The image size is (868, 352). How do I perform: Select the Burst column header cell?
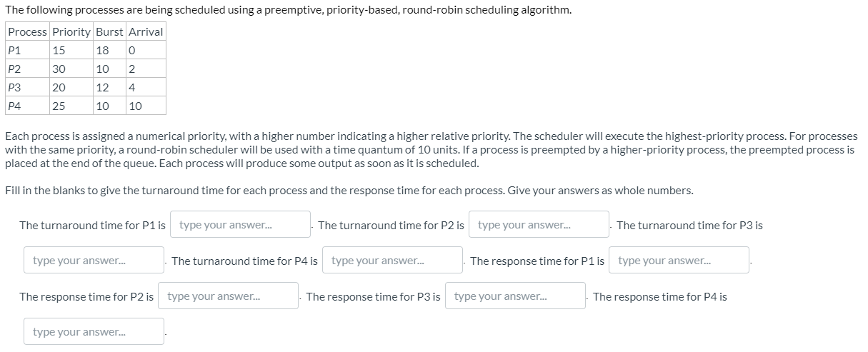[110, 31]
